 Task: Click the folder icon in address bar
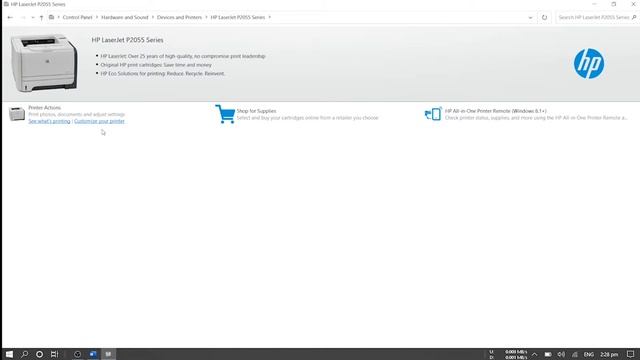click(x=51, y=18)
